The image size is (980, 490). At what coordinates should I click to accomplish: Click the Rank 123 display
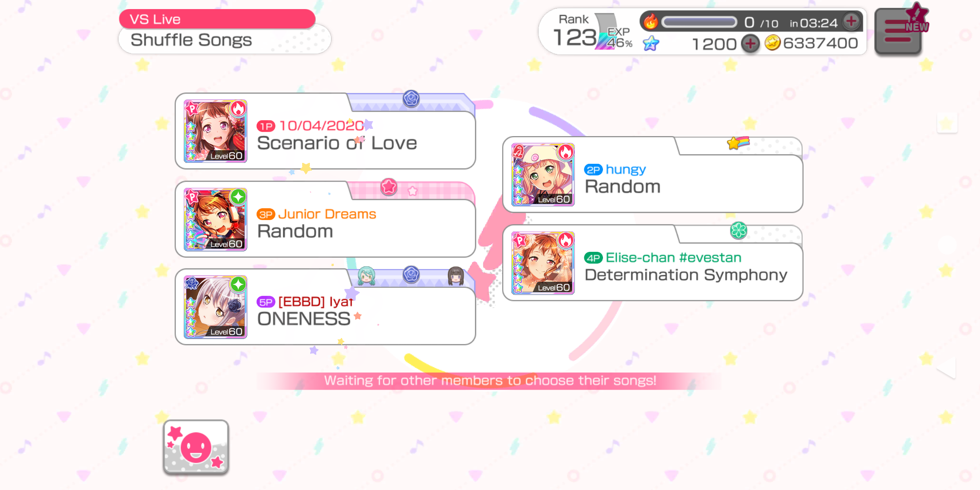click(x=575, y=31)
